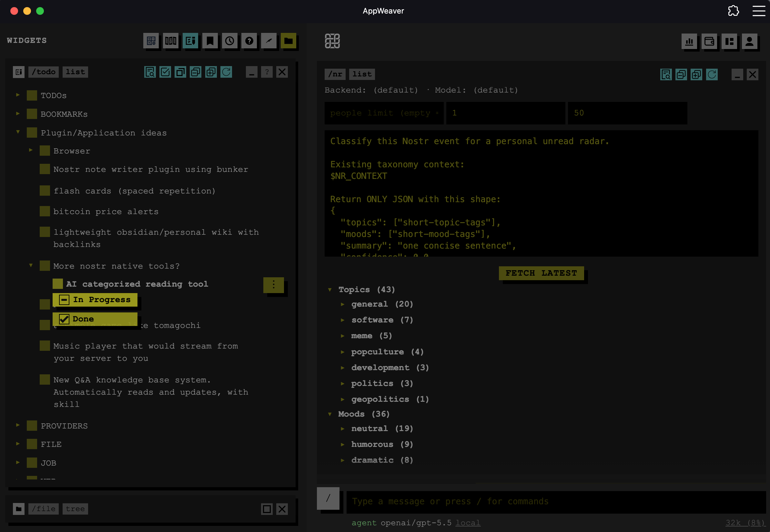Toggle status box for Nostr note writer plugin
770x532 pixels.
[45, 169]
